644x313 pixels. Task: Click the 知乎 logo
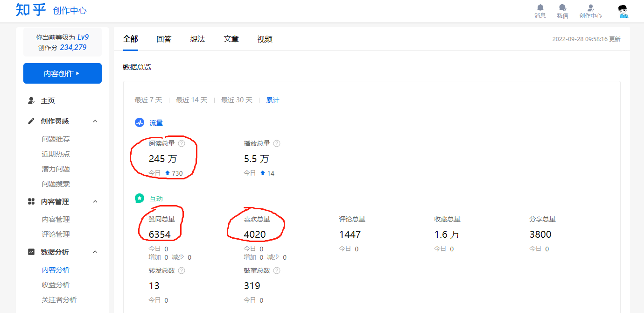click(x=31, y=10)
